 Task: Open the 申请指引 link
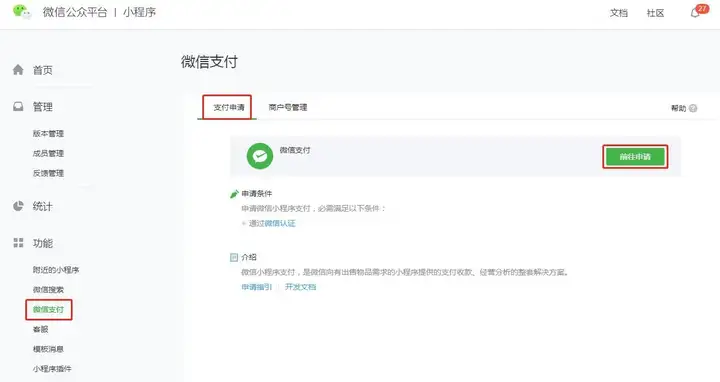pyautogui.click(x=256, y=287)
